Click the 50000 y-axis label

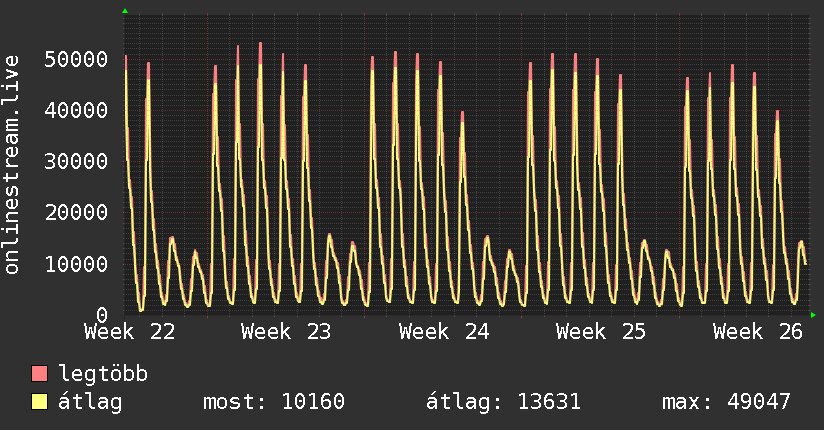click(76, 59)
